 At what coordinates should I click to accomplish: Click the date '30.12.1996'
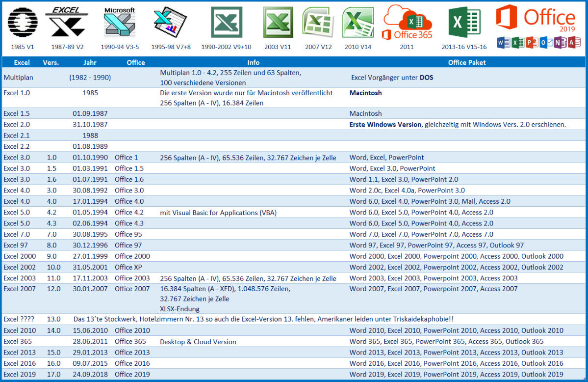point(90,245)
